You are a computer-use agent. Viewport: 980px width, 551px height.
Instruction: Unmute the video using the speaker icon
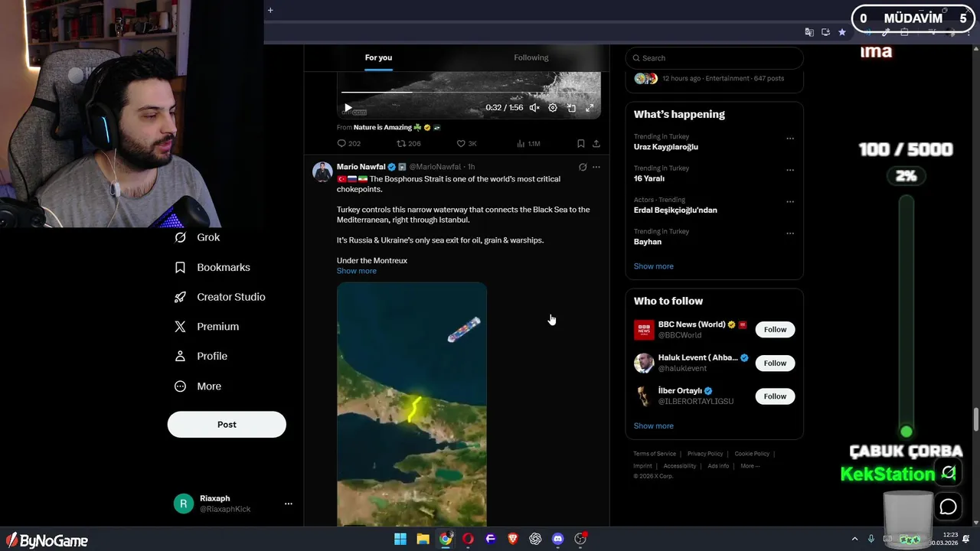(x=534, y=108)
